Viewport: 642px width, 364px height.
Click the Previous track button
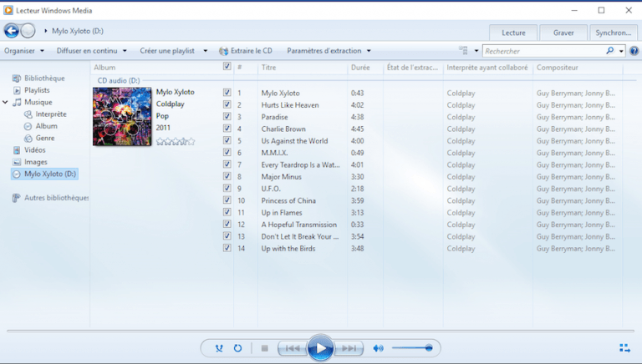[293, 348]
